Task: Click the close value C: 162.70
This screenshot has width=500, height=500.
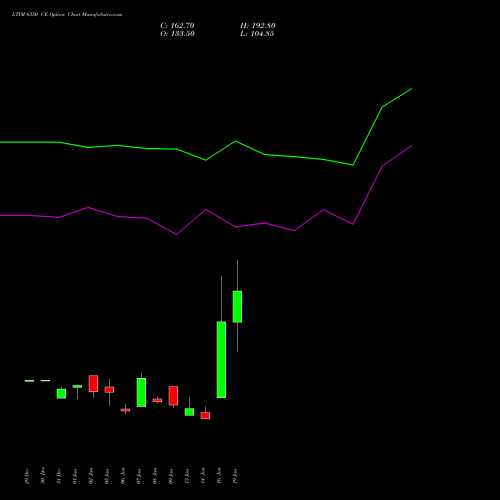Action: click(x=177, y=26)
